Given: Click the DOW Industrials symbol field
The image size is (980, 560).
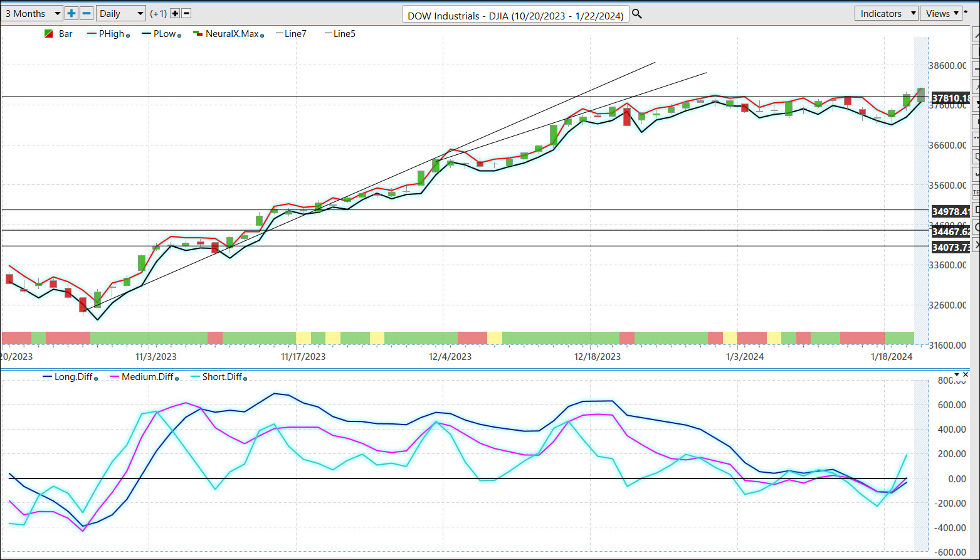Looking at the screenshot, I should point(515,14).
